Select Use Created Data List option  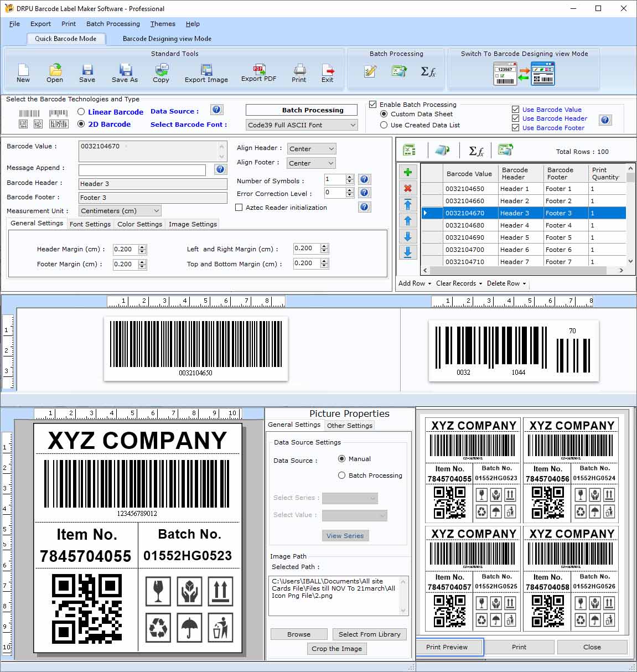(x=384, y=125)
